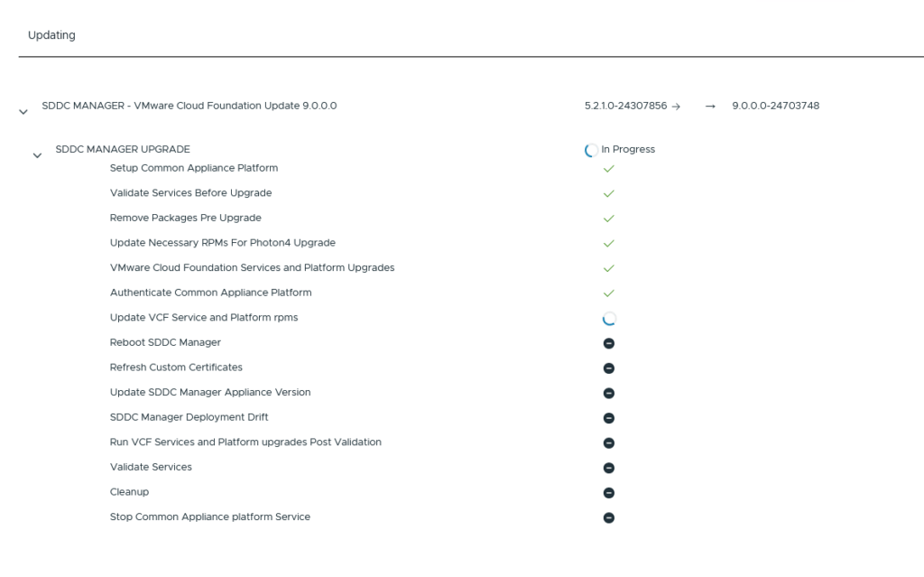Click the target version 9.0.0.0-24703748 text
This screenshot has height=577, width=924.
[x=775, y=106]
